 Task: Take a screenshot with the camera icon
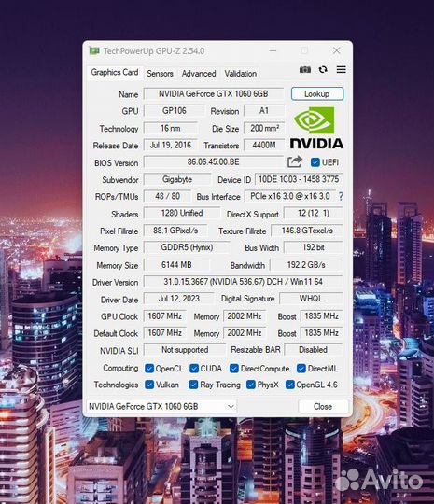click(x=305, y=69)
